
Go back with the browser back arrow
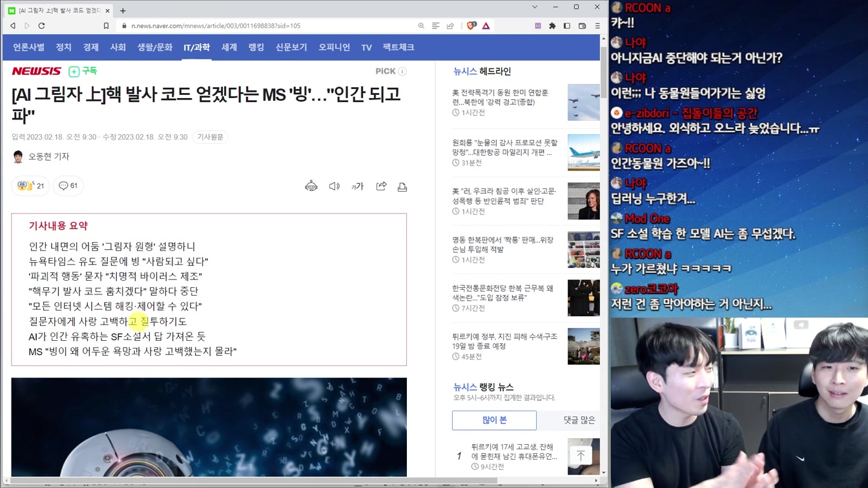click(x=13, y=26)
